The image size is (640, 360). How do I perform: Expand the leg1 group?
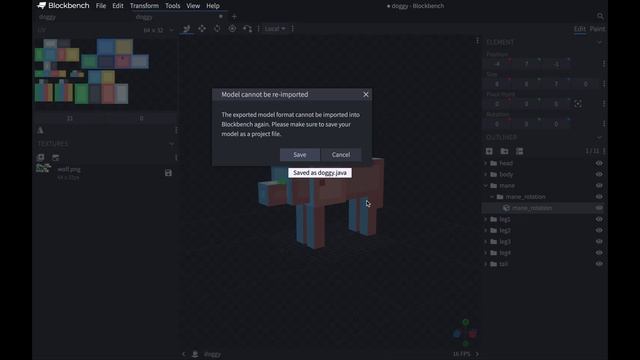(486, 219)
